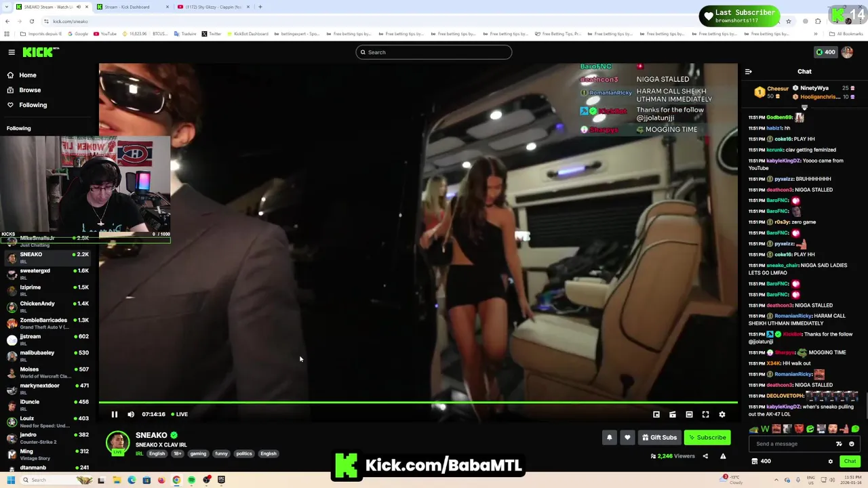Click the green Chat send button

850,462
